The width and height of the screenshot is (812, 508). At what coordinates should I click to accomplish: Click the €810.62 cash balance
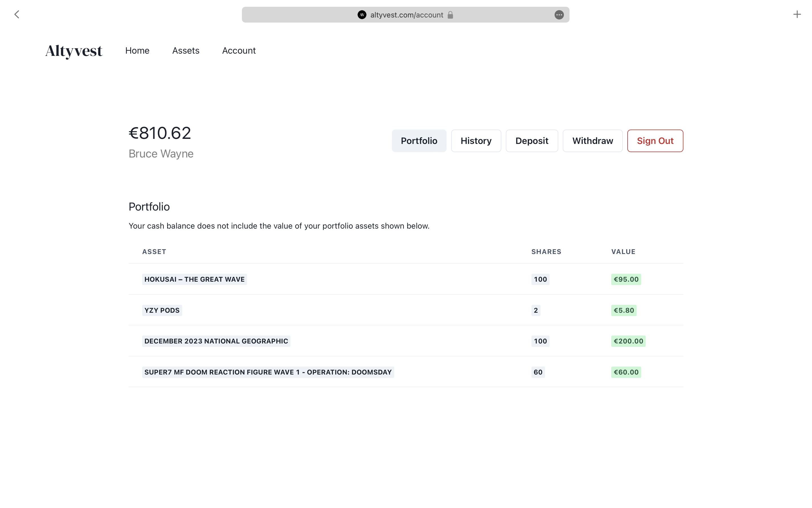(160, 133)
